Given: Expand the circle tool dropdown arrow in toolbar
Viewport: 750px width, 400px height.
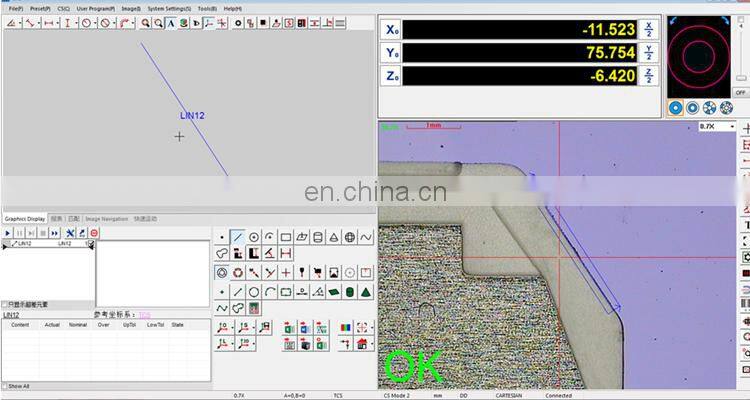Looking at the screenshot, I should (x=95, y=23).
